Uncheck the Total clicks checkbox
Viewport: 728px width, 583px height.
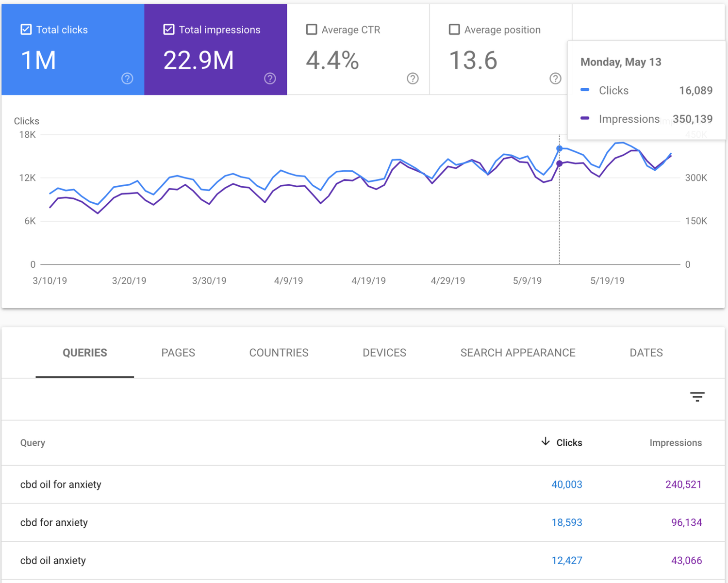click(x=26, y=30)
